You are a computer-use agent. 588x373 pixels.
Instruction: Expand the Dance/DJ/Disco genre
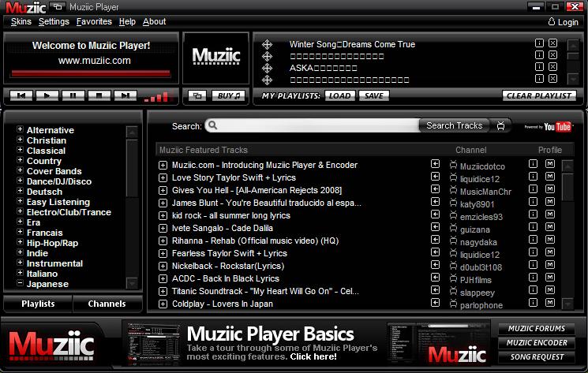coord(20,181)
